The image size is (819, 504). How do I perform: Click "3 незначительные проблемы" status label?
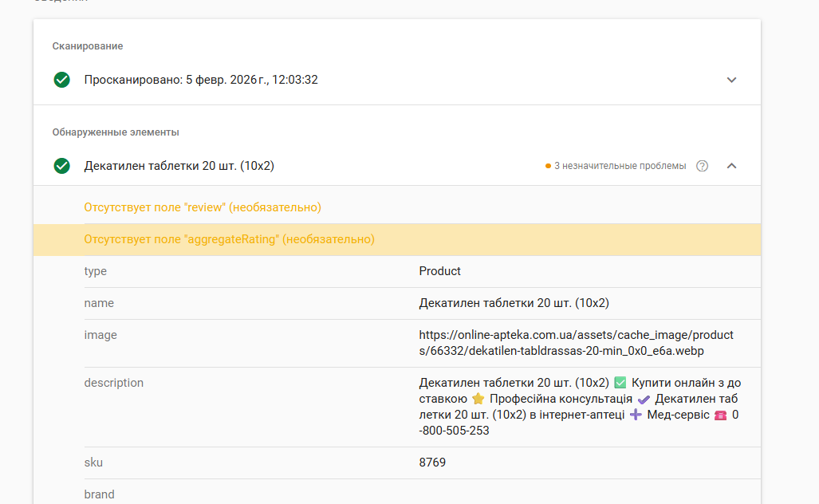620,166
